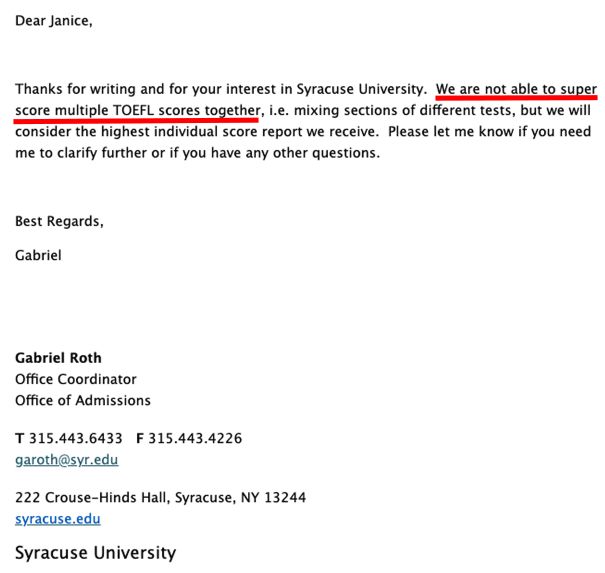Open the syracuse.edu website link
Viewport: 605px width, 573px height.
click(x=57, y=518)
